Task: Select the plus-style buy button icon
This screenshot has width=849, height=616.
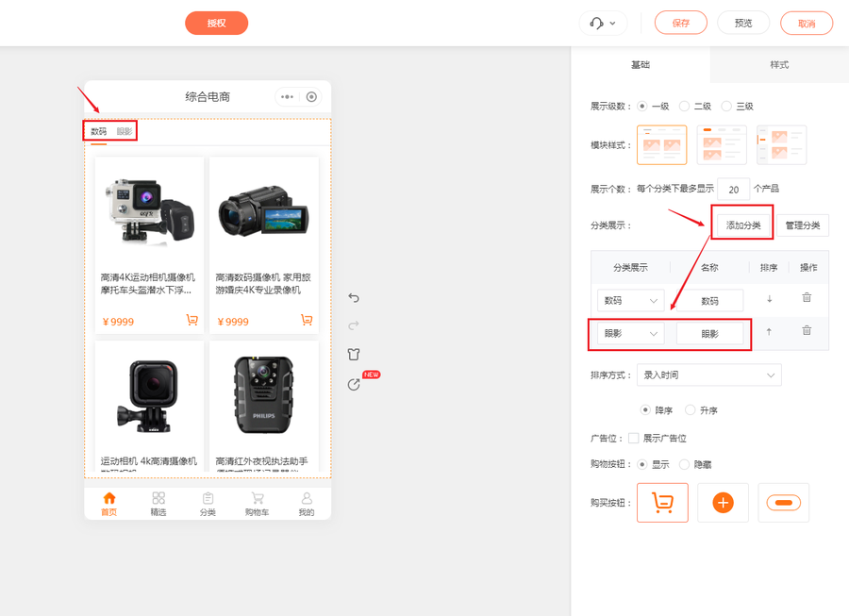Action: click(x=723, y=502)
